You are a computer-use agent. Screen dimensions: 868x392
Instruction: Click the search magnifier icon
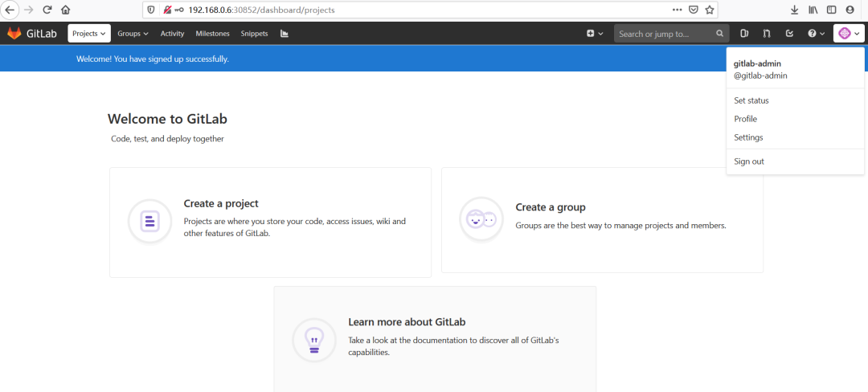click(x=719, y=34)
